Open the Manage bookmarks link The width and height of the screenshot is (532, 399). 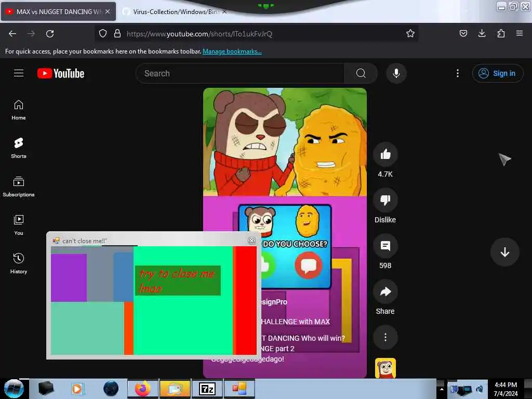pyautogui.click(x=232, y=51)
